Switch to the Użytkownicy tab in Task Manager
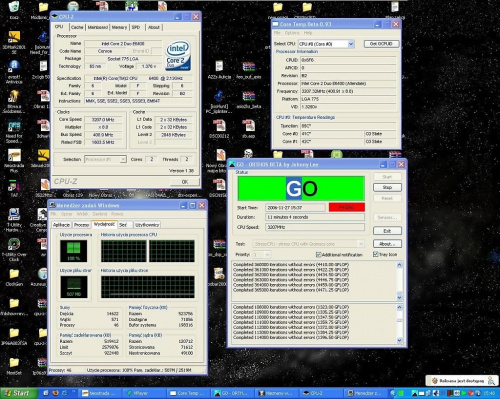 click(147, 225)
